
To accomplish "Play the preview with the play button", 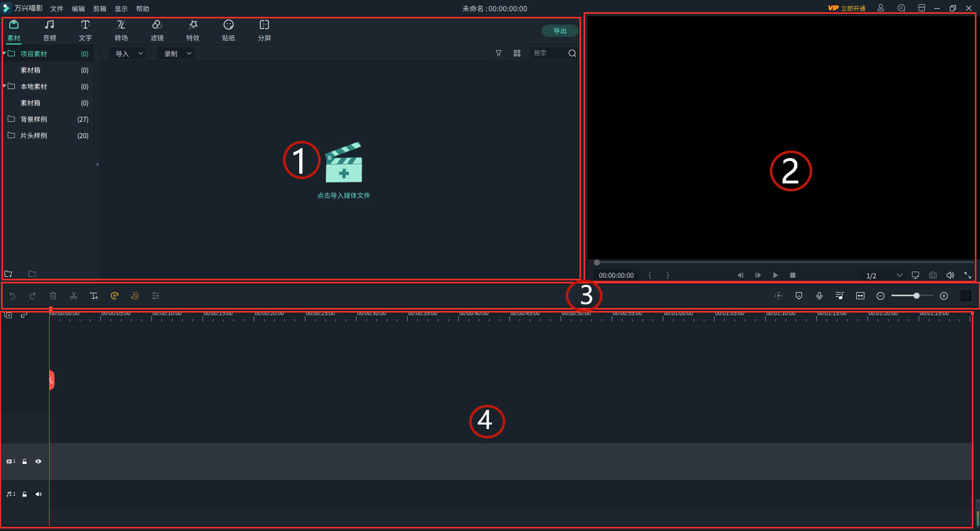I will pyautogui.click(x=775, y=275).
